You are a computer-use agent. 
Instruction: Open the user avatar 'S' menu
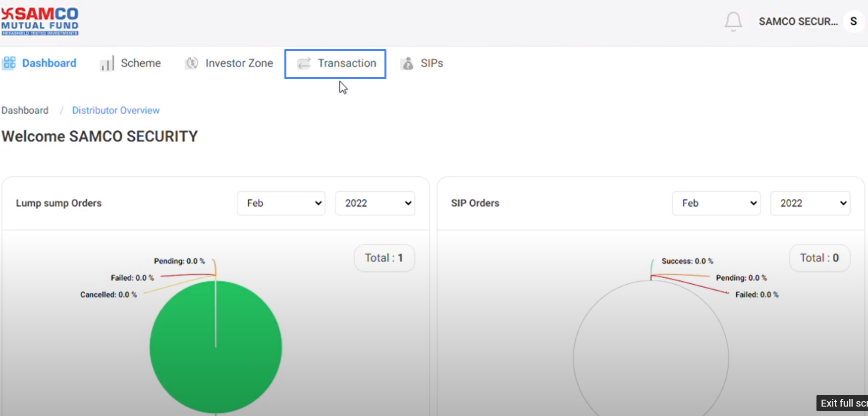pyautogui.click(x=854, y=21)
